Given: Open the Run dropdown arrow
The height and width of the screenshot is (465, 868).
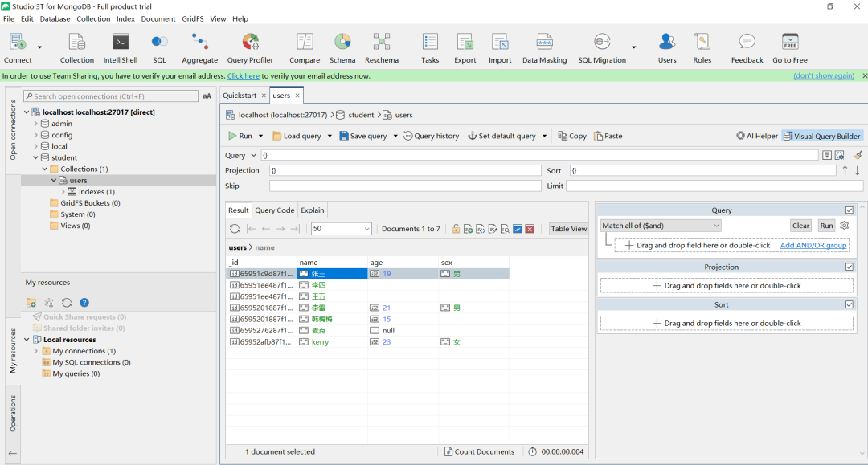Looking at the screenshot, I should tap(260, 136).
